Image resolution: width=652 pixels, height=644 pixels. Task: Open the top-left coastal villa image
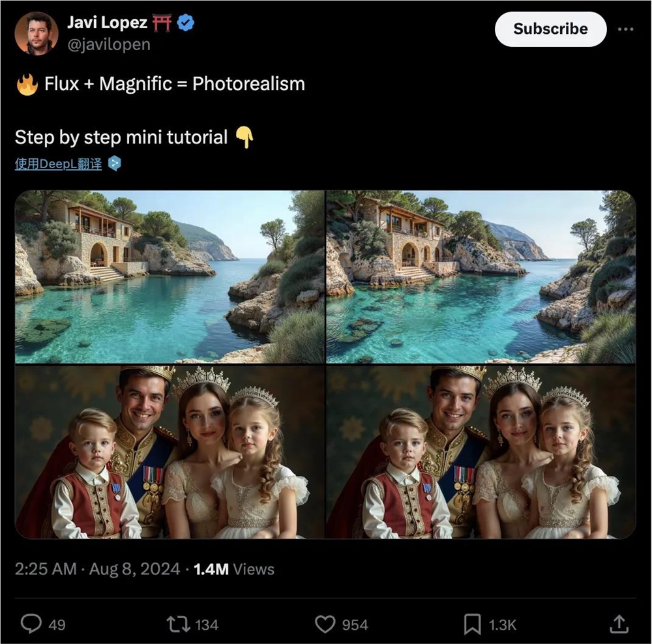[x=170, y=276]
